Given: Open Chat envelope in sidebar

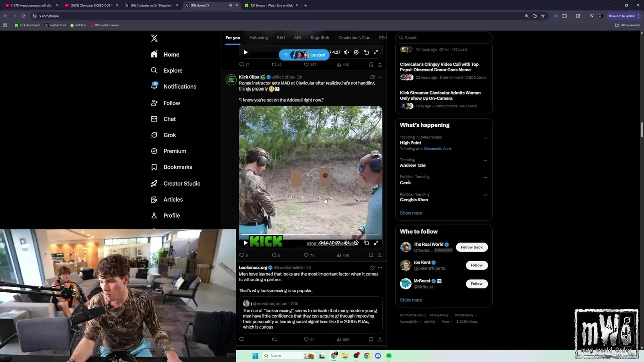Looking at the screenshot, I should tap(154, 119).
